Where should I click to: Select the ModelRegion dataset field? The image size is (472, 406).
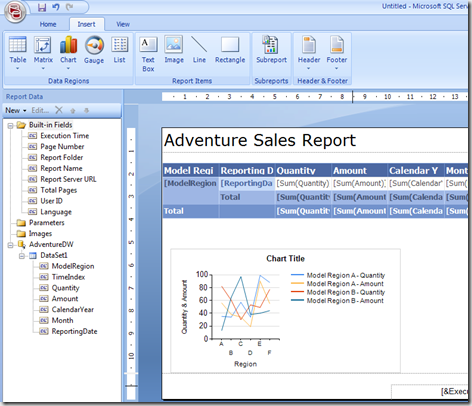pyautogui.click(x=73, y=266)
